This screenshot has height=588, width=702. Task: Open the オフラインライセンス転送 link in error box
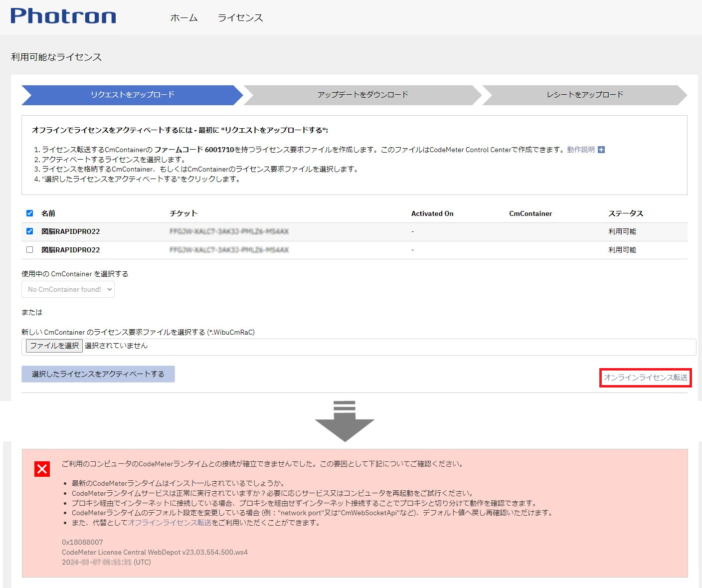[x=170, y=523]
